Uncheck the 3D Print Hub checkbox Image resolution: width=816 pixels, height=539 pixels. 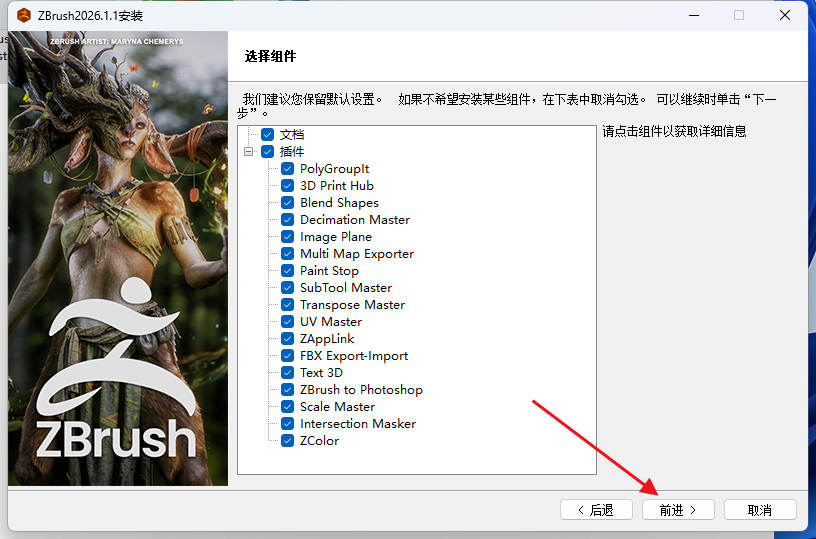(x=287, y=186)
